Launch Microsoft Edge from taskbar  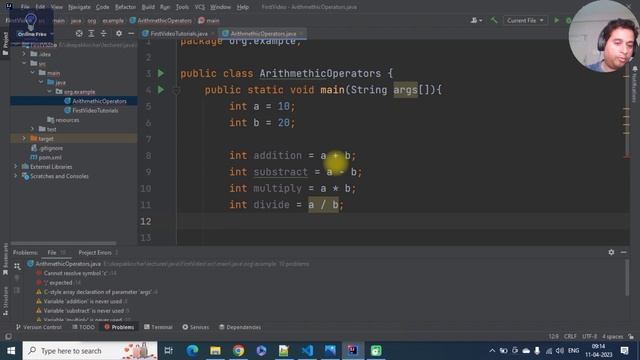click(x=192, y=351)
